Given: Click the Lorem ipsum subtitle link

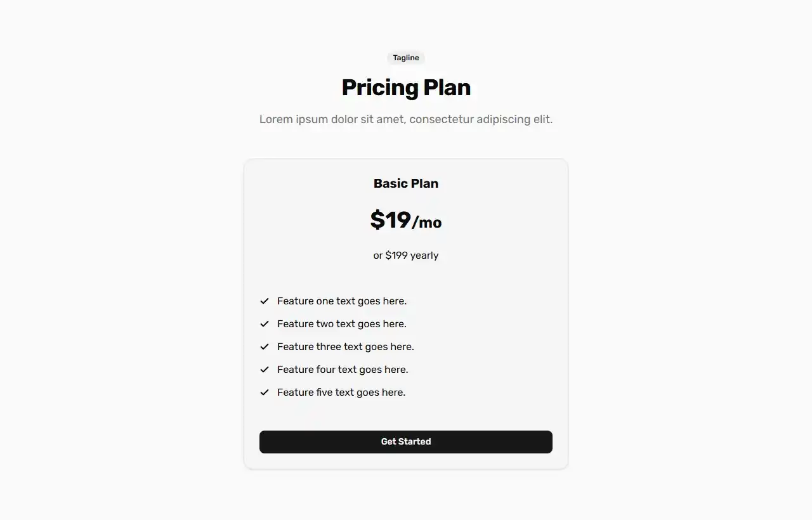Looking at the screenshot, I should click(x=405, y=119).
